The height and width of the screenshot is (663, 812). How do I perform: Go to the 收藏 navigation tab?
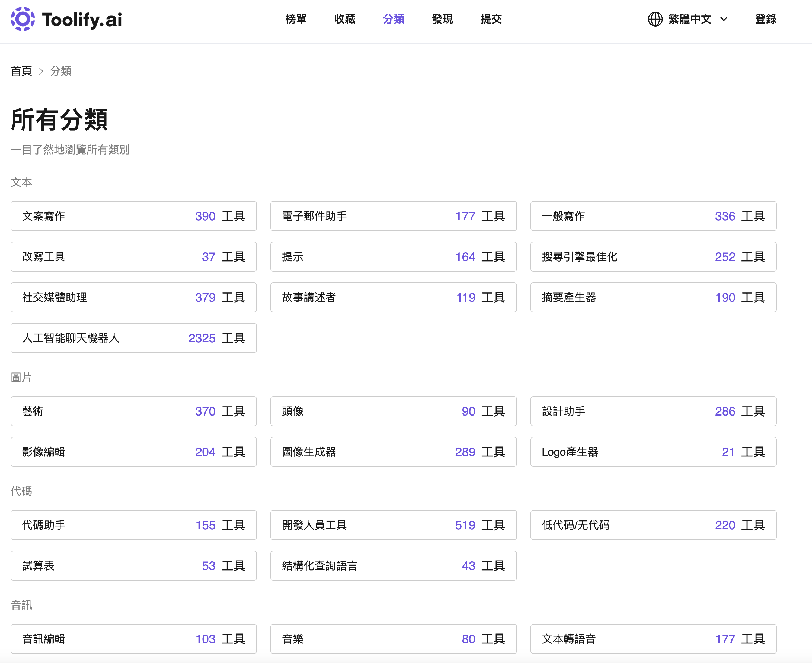tap(344, 19)
